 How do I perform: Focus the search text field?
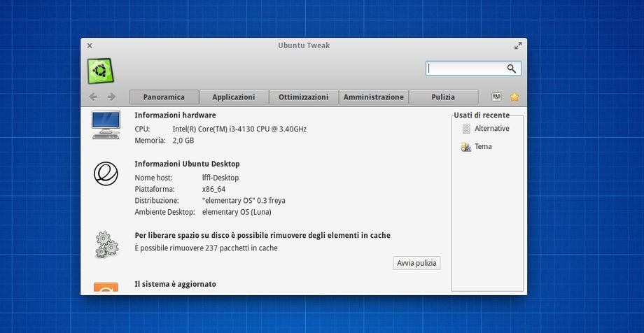(x=465, y=69)
